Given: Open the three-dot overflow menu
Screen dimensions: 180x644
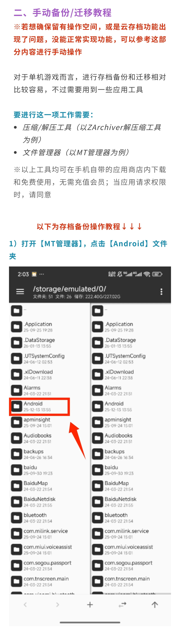Looking at the screenshot, I should click(x=161, y=292).
